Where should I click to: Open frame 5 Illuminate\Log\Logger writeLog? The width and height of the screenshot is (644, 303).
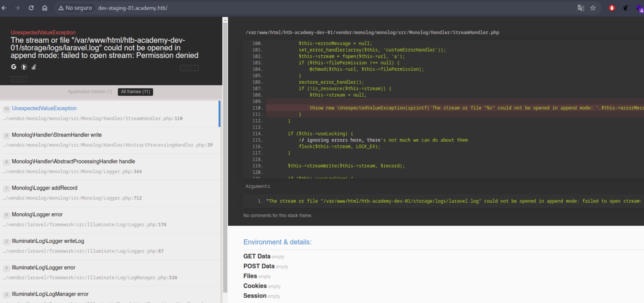click(110, 246)
